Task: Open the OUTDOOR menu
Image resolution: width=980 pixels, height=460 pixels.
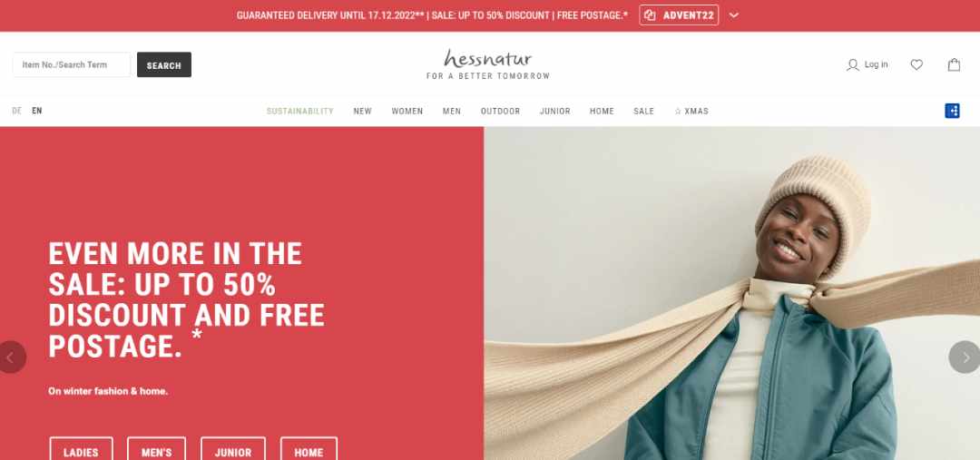Action: (x=500, y=112)
